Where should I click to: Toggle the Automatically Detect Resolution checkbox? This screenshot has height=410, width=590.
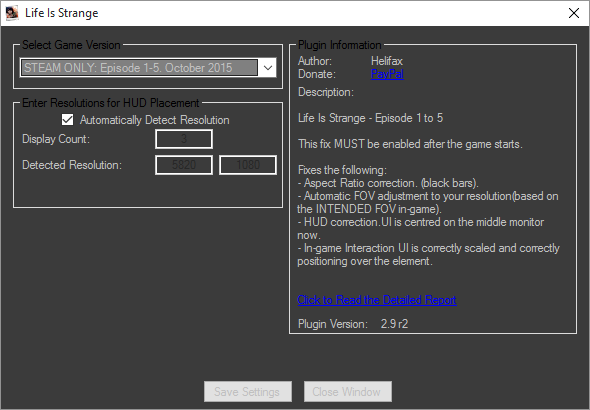(x=67, y=120)
